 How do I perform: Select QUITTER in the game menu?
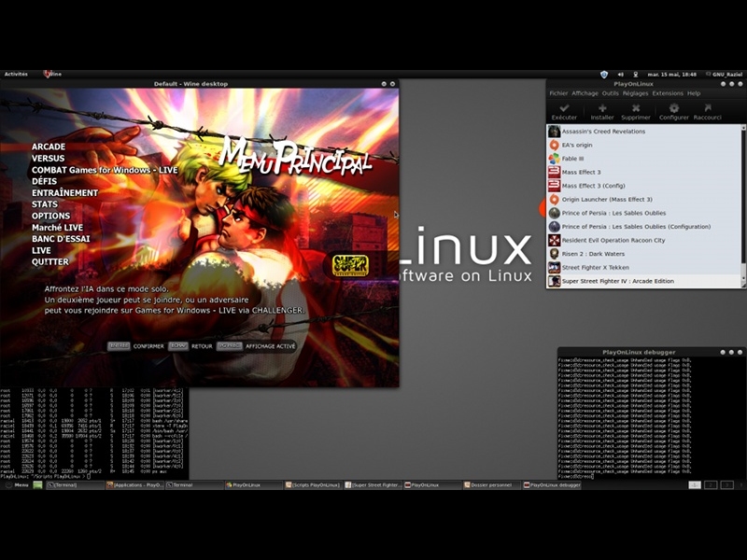point(49,261)
